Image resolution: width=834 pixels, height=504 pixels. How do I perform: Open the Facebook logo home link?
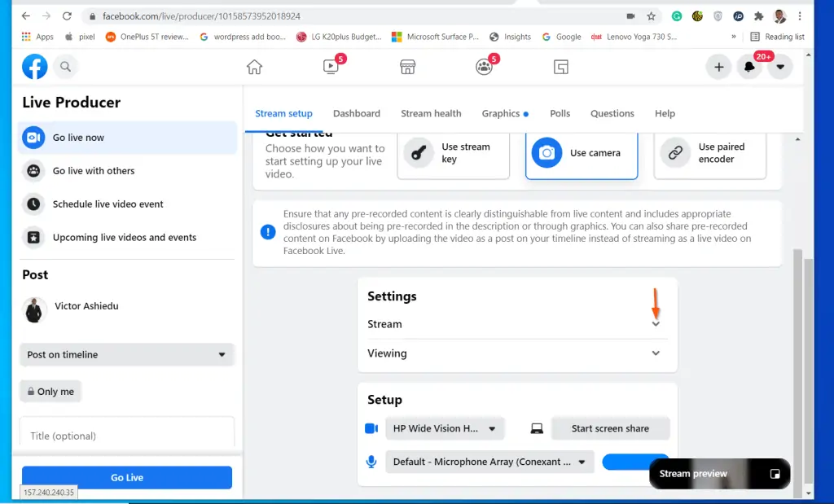pyautogui.click(x=34, y=67)
